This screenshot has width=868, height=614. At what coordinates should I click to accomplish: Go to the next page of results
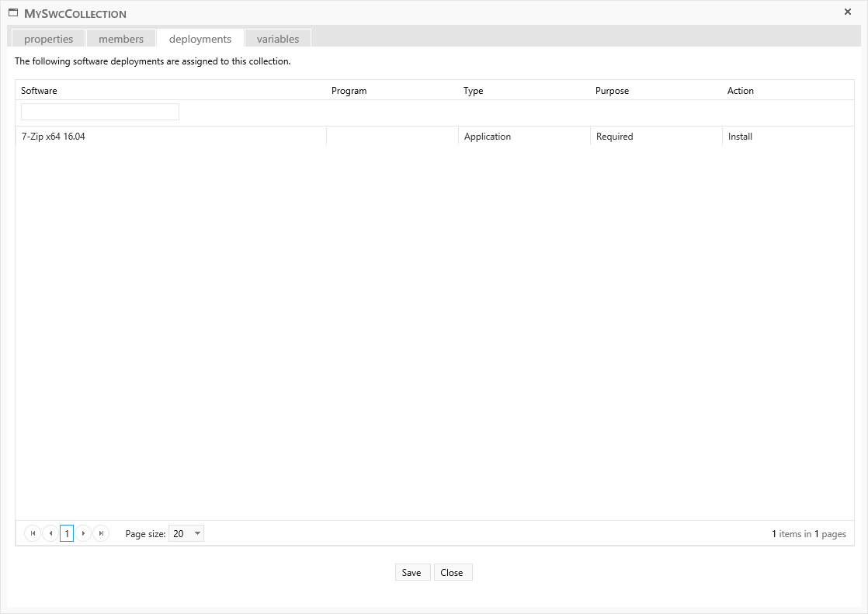tap(84, 533)
